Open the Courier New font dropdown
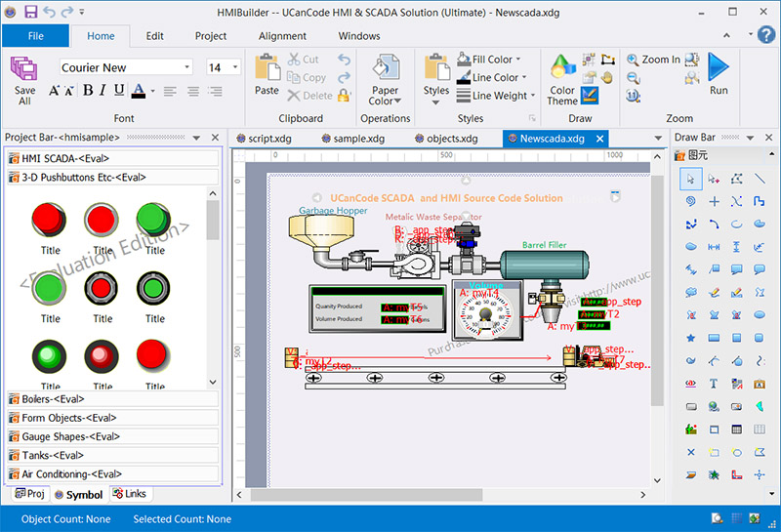Screen dimensions: 781x532 pyautogui.click(x=186, y=66)
